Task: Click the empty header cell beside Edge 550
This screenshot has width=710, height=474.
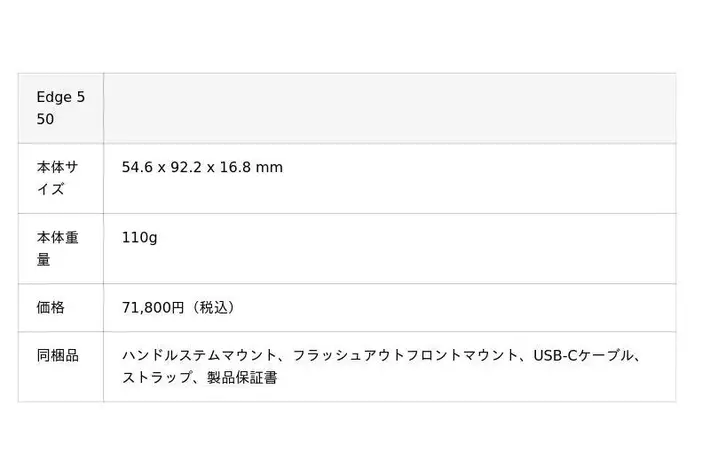Action: 389,108
